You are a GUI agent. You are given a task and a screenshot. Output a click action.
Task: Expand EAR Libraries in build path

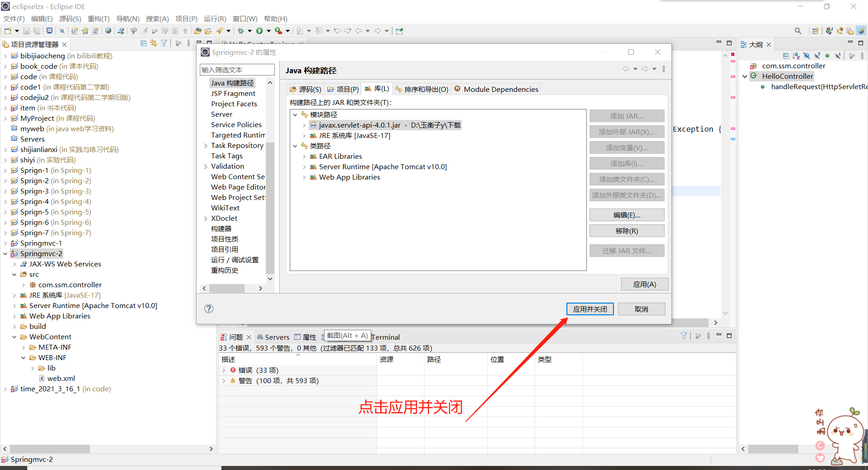coord(304,157)
